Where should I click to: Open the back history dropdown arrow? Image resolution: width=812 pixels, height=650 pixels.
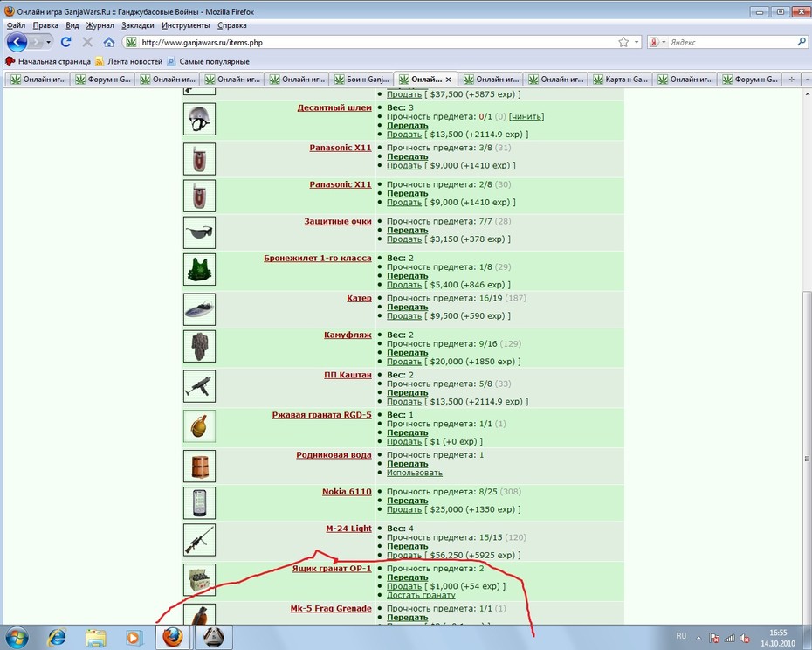click(x=48, y=42)
